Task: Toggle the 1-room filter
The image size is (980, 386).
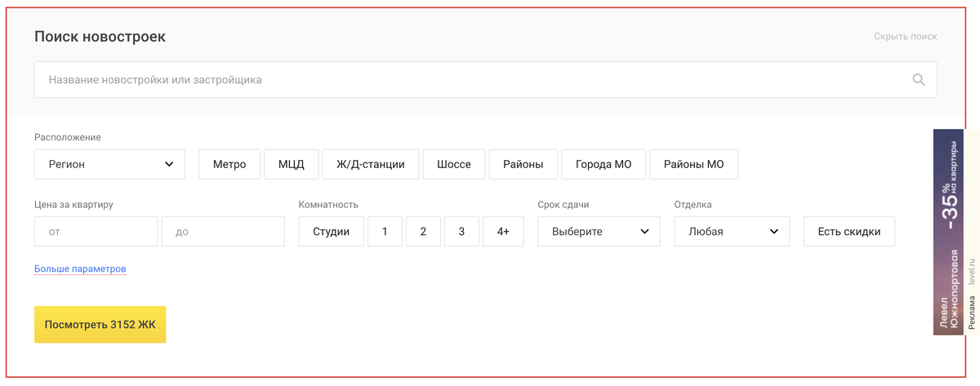Action: (385, 232)
